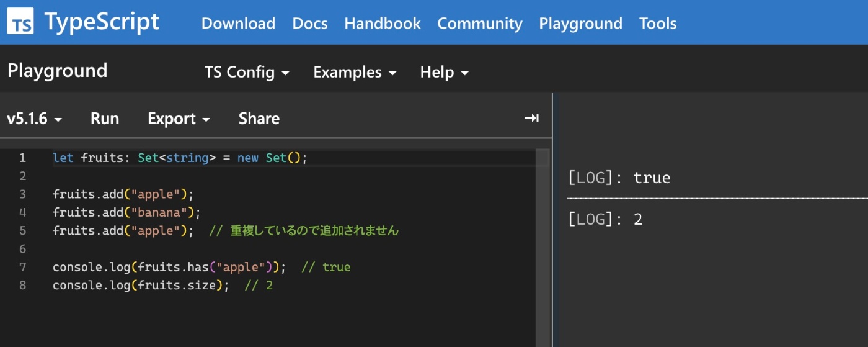Screen dimensions: 868x347
Task: Expand the Export dropdown
Action: tap(179, 119)
